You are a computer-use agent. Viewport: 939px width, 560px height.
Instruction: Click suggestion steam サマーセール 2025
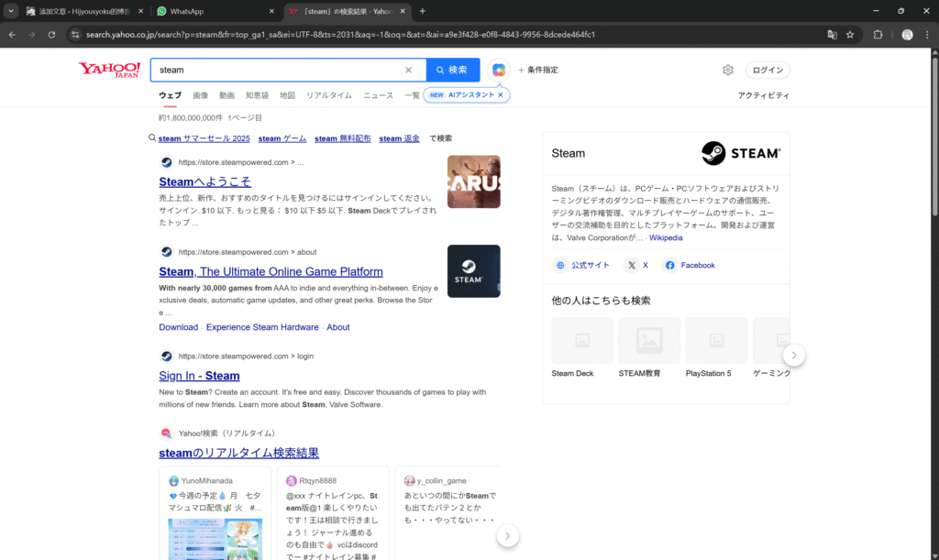coord(204,138)
